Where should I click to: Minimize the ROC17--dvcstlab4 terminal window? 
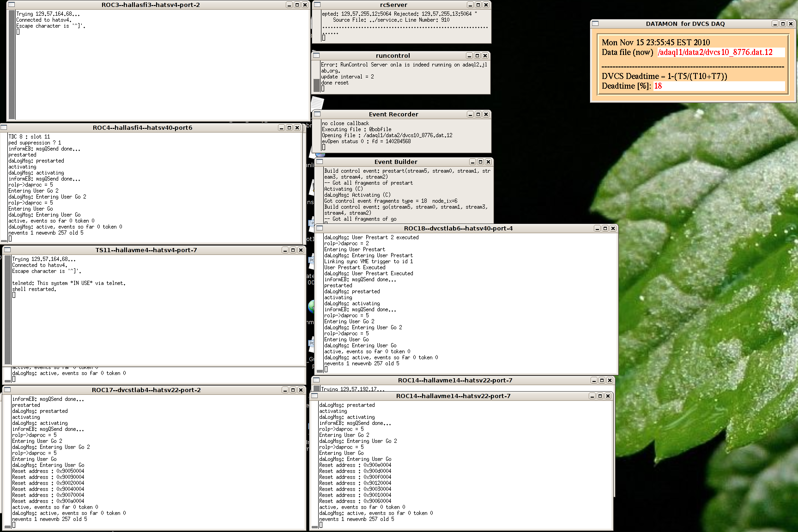[x=285, y=390]
